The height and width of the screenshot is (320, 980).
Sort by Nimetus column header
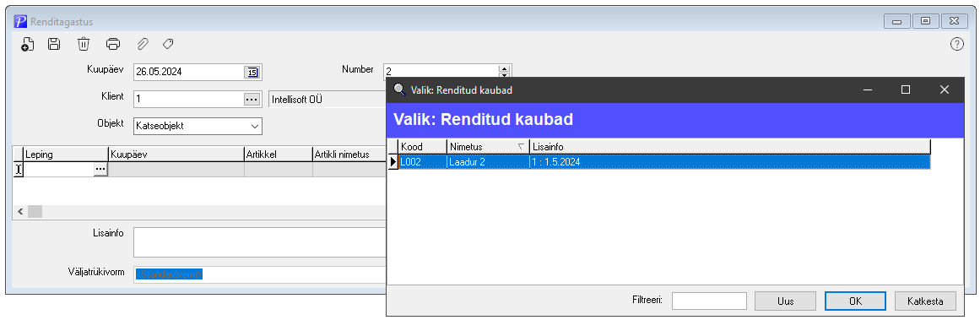pos(488,146)
